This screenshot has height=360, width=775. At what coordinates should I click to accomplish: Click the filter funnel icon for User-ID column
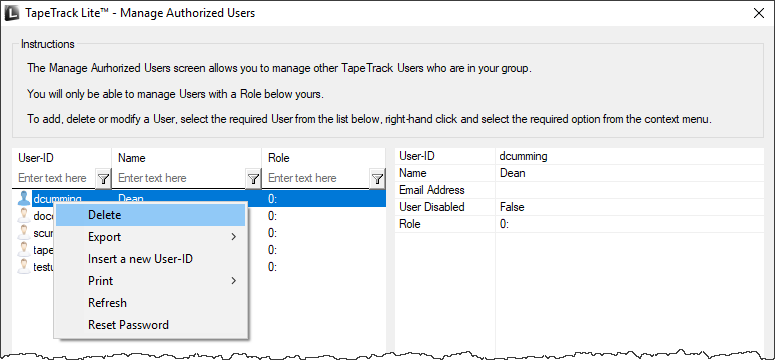103,179
